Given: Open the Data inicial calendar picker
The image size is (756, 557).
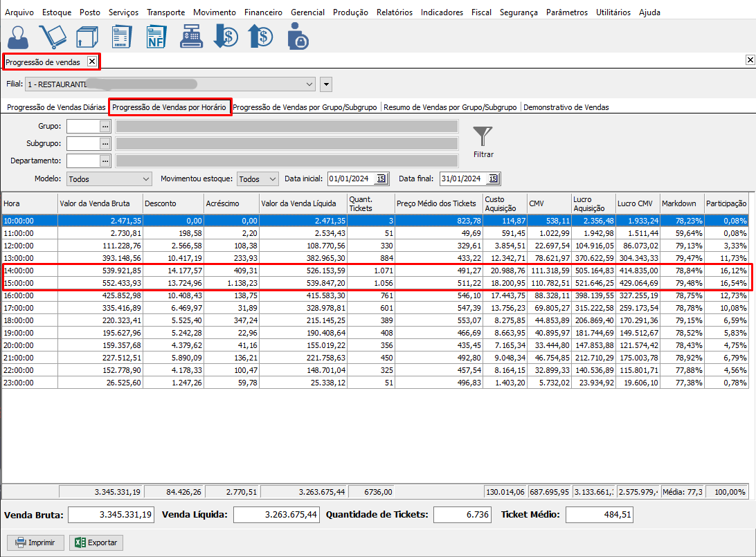Looking at the screenshot, I should tap(380, 179).
